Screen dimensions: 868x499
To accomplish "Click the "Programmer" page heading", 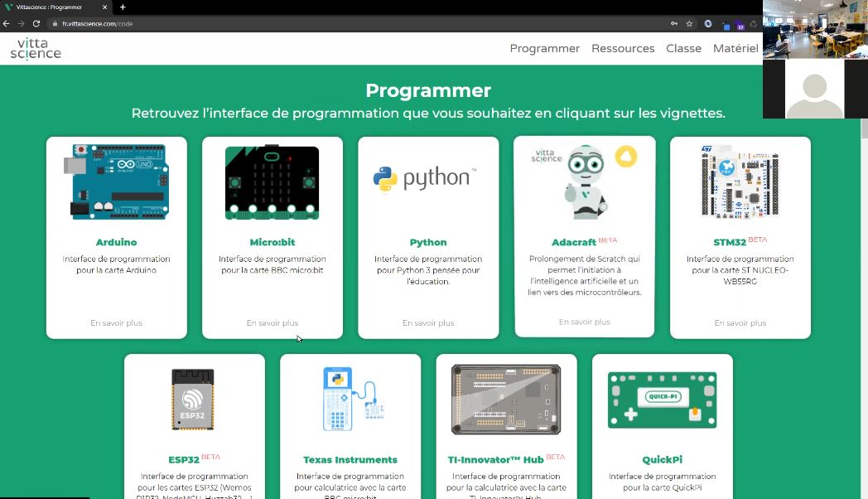I will 428,91.
